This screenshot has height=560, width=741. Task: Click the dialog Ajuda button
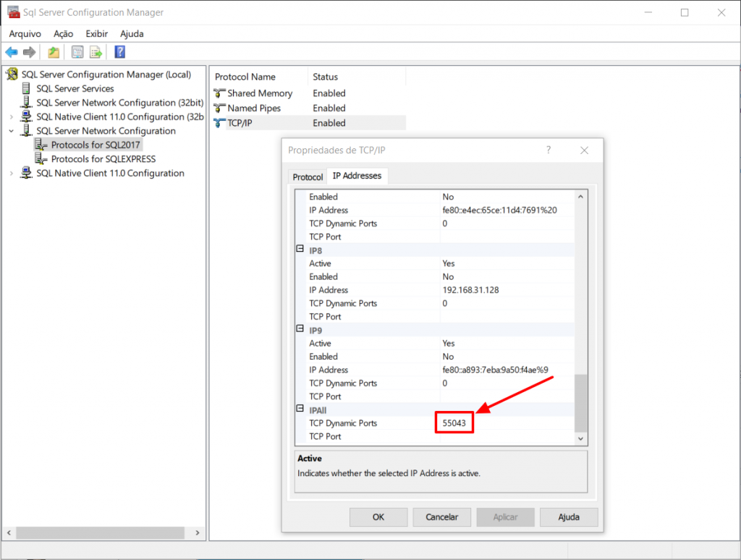tap(569, 517)
